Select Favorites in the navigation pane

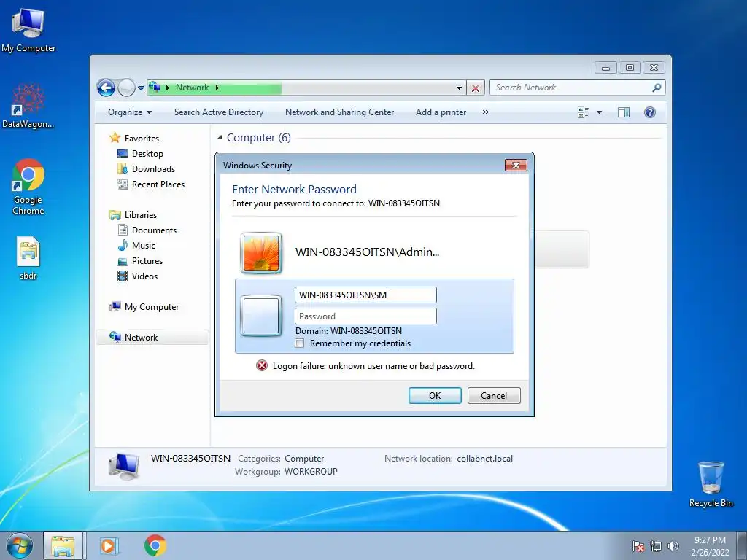click(142, 139)
